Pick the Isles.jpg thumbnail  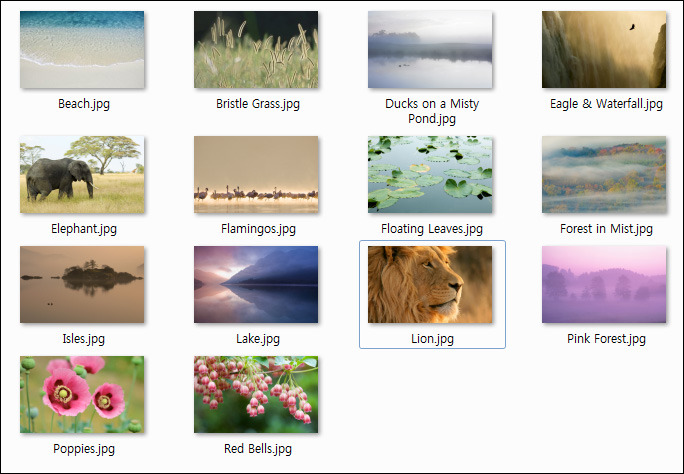click(82, 285)
